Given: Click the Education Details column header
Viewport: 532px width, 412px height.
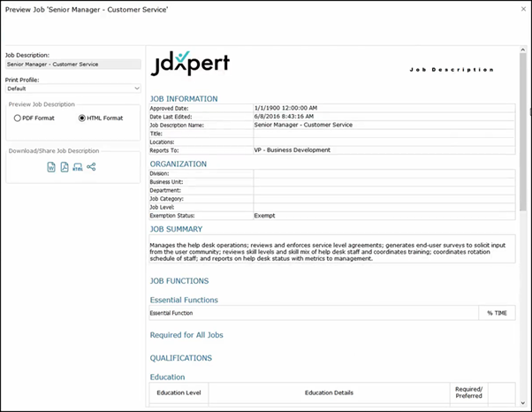Looking at the screenshot, I should click(329, 393).
